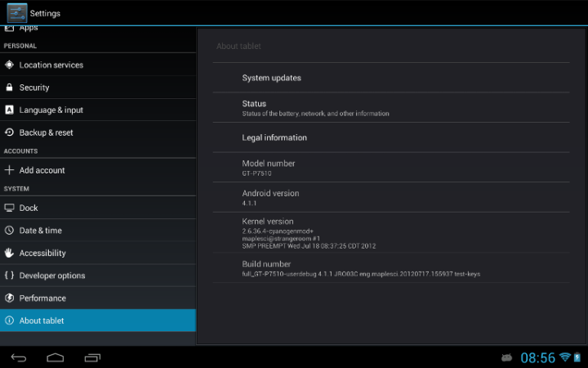
Task: Select Add account
Action: tap(98, 170)
